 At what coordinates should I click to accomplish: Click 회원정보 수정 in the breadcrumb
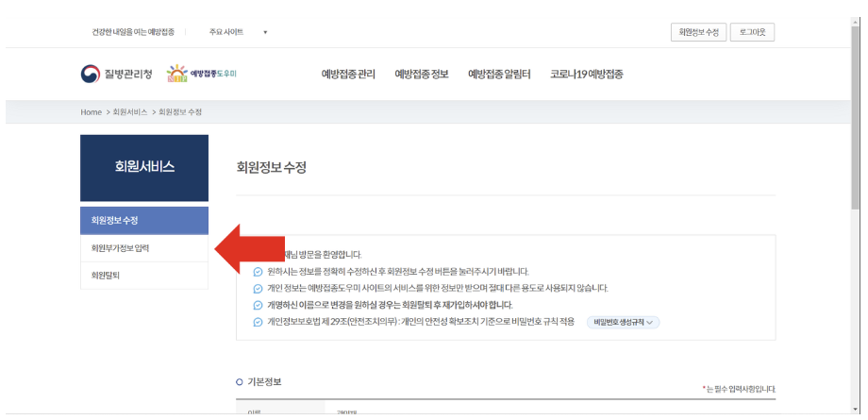(x=180, y=112)
